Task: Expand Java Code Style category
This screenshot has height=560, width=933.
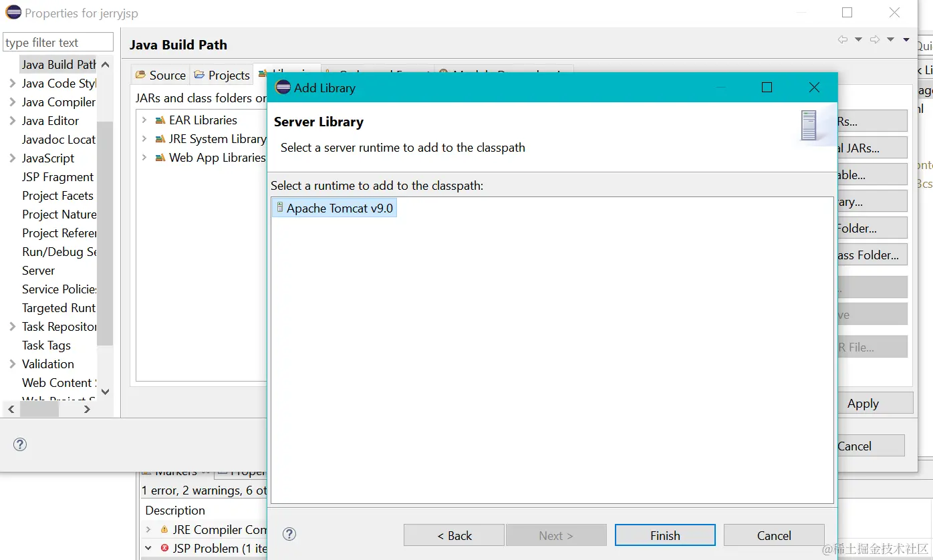Action: point(12,84)
